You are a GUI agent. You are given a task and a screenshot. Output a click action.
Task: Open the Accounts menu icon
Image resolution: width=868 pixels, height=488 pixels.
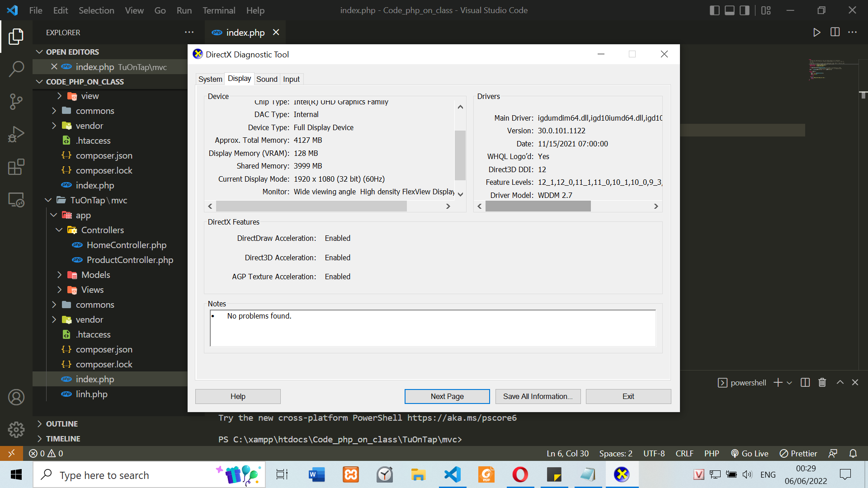(16, 397)
